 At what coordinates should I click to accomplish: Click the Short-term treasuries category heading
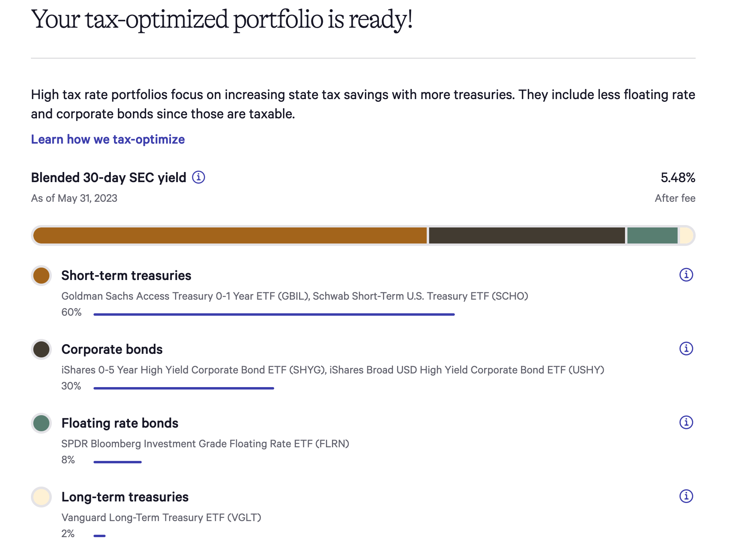point(126,276)
